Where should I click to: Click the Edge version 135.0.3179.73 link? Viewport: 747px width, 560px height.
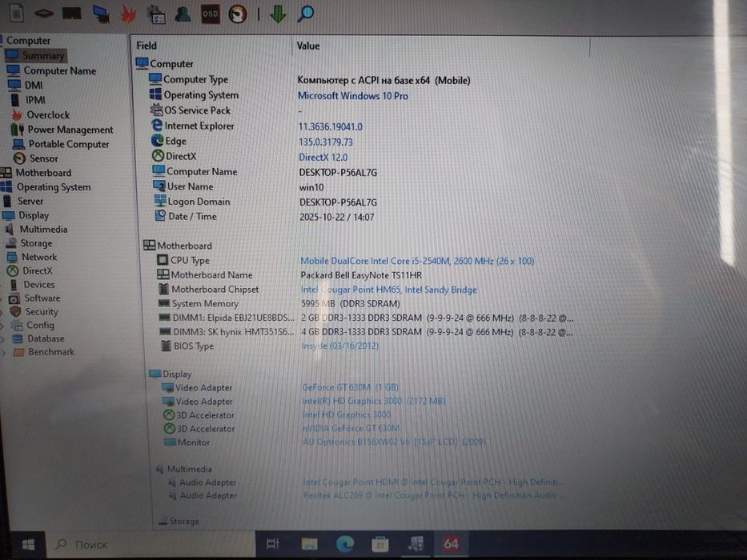click(326, 142)
